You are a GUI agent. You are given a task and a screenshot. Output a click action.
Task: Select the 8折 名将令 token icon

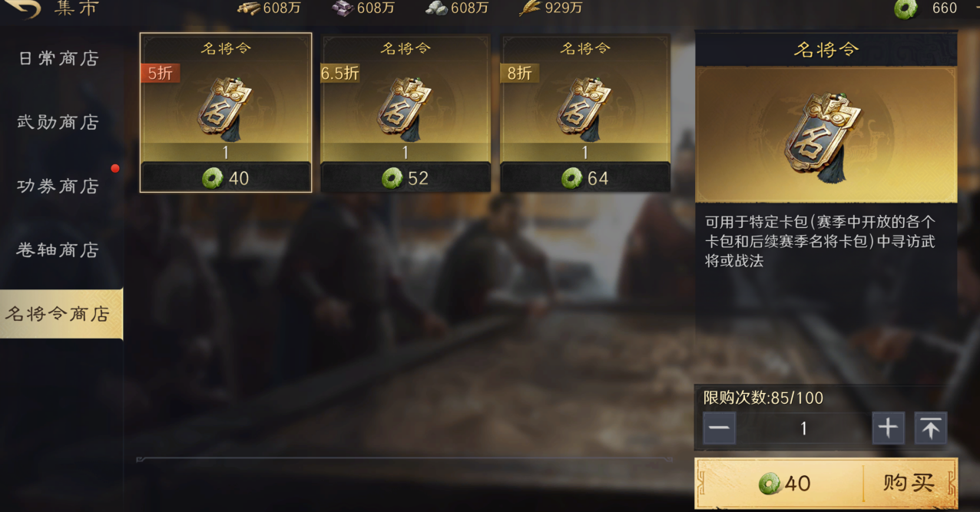point(584,111)
